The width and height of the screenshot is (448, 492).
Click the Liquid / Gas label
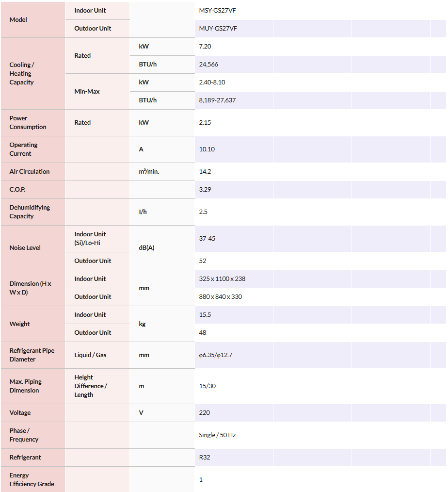click(x=90, y=355)
